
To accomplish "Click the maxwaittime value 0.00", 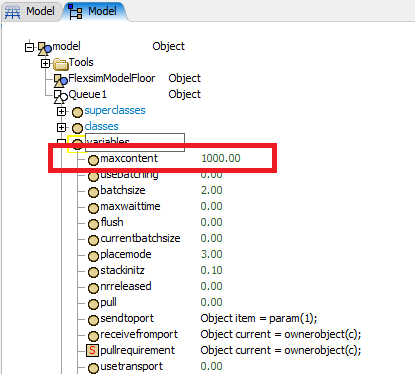I will [211, 206].
